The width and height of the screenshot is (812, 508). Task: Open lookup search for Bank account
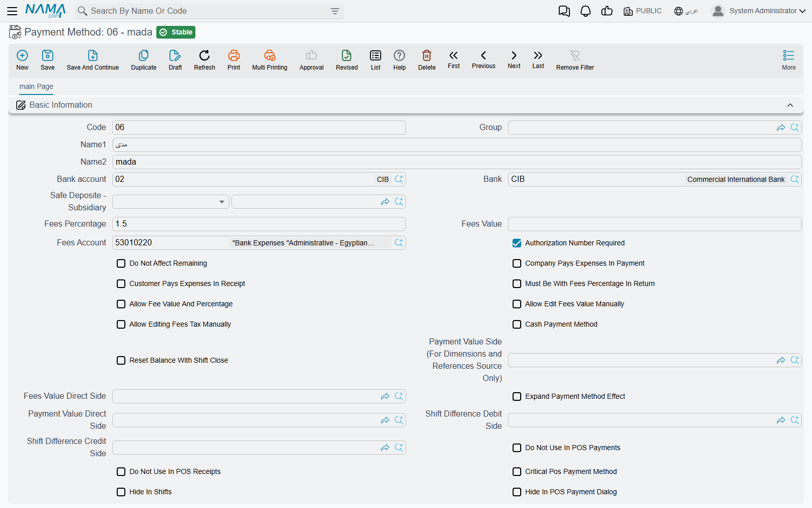pos(399,179)
